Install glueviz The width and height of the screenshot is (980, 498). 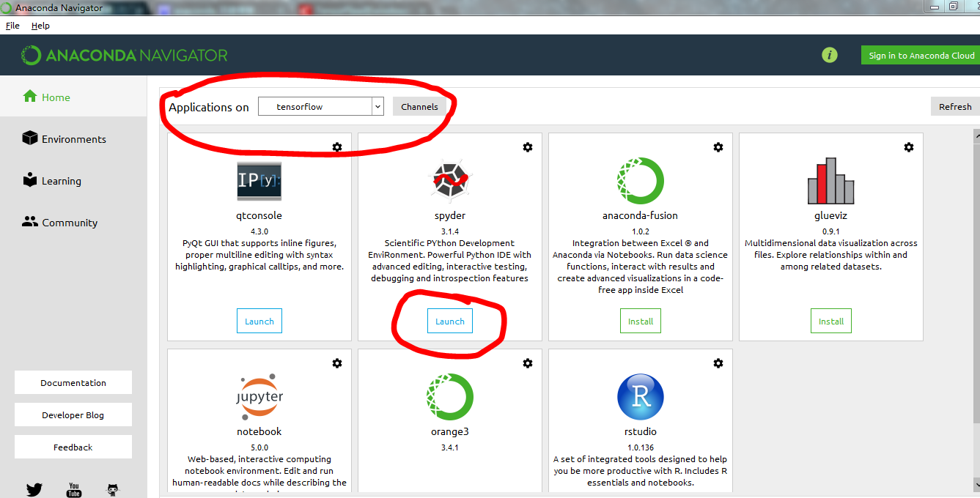coord(831,321)
